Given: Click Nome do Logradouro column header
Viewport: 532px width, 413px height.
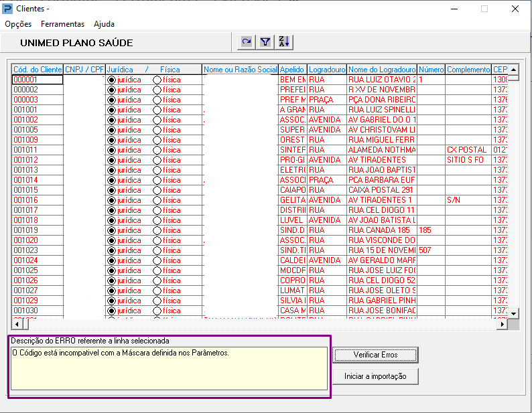Looking at the screenshot, I should [382, 70].
